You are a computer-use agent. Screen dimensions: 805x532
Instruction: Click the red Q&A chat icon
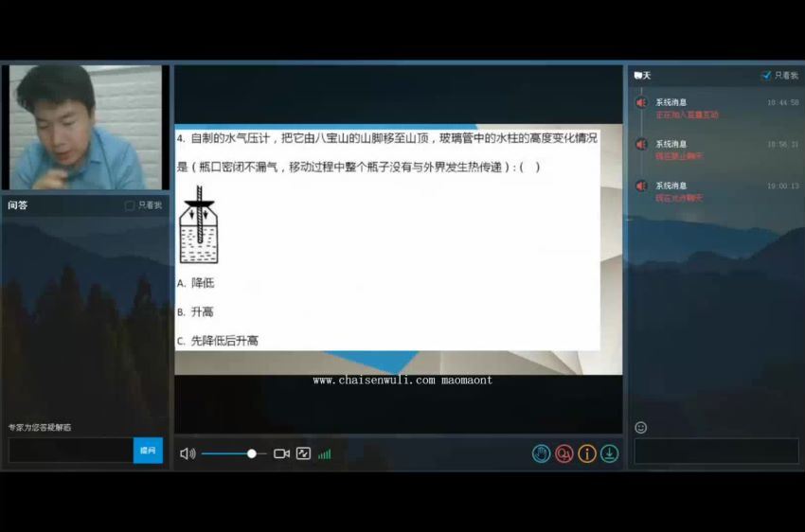click(x=564, y=453)
